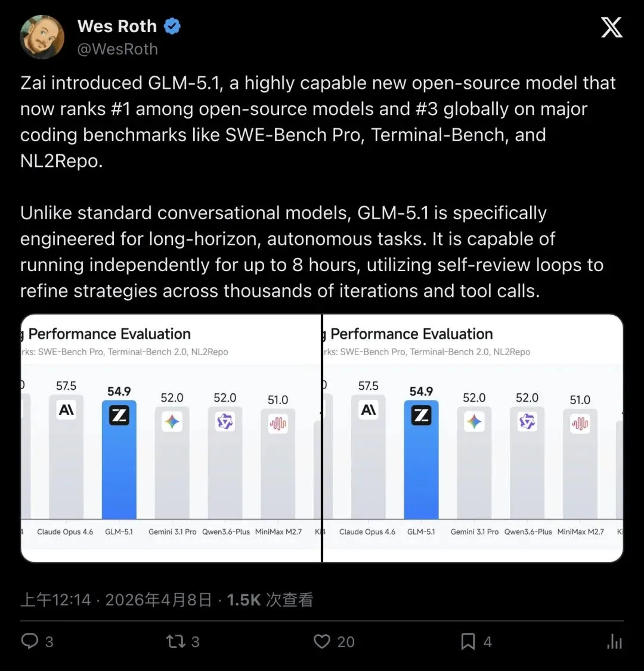Image resolution: width=644 pixels, height=671 pixels.
Task: Click the X logo icon
Action: click(x=611, y=27)
